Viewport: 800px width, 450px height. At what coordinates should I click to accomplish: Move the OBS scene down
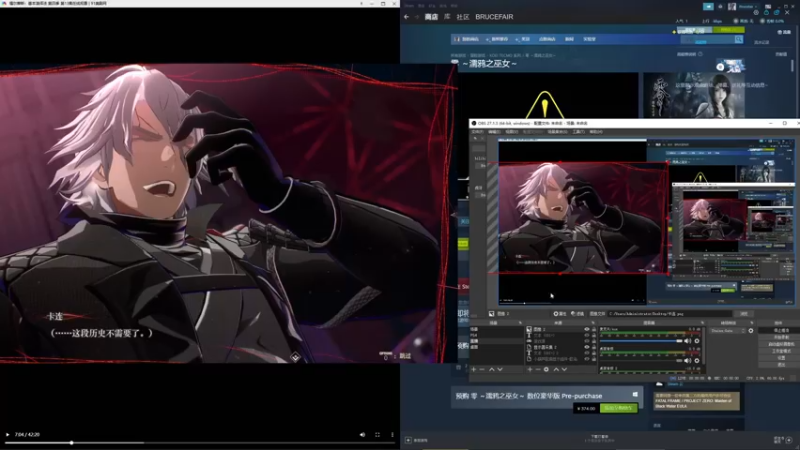coord(501,369)
